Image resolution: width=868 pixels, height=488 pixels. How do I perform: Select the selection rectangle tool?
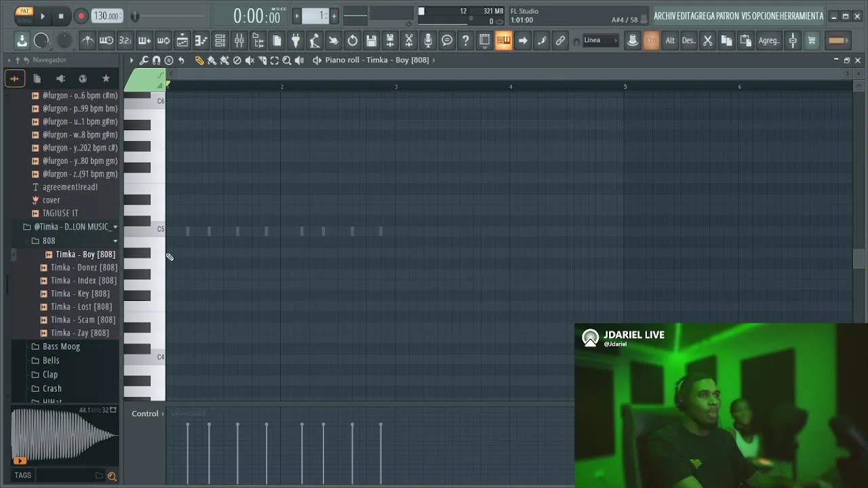point(275,60)
